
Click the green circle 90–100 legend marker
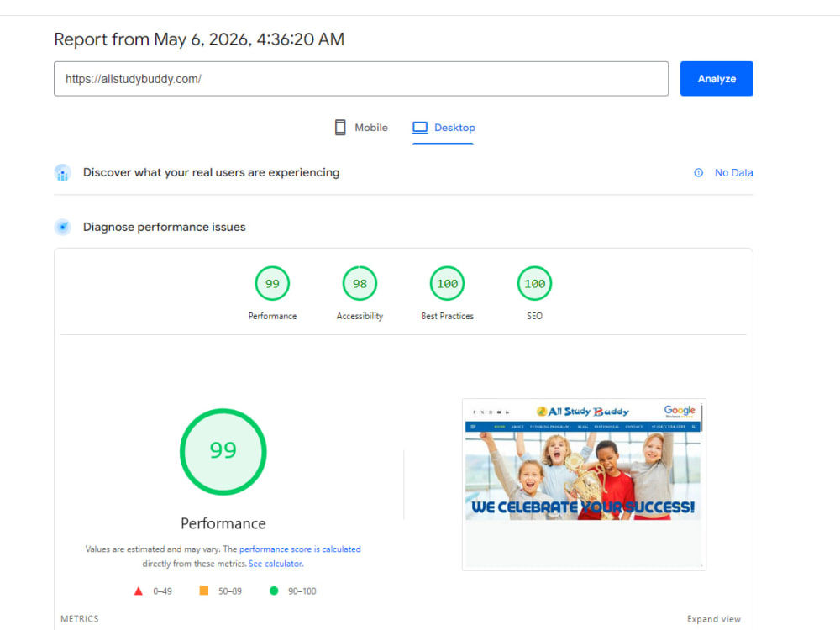coord(274,591)
